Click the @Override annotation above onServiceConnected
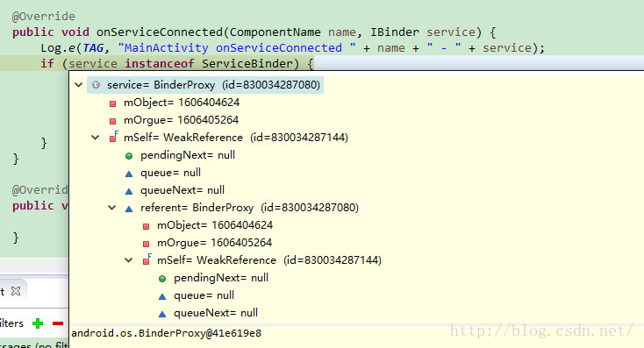This screenshot has width=644, height=348. [x=44, y=17]
